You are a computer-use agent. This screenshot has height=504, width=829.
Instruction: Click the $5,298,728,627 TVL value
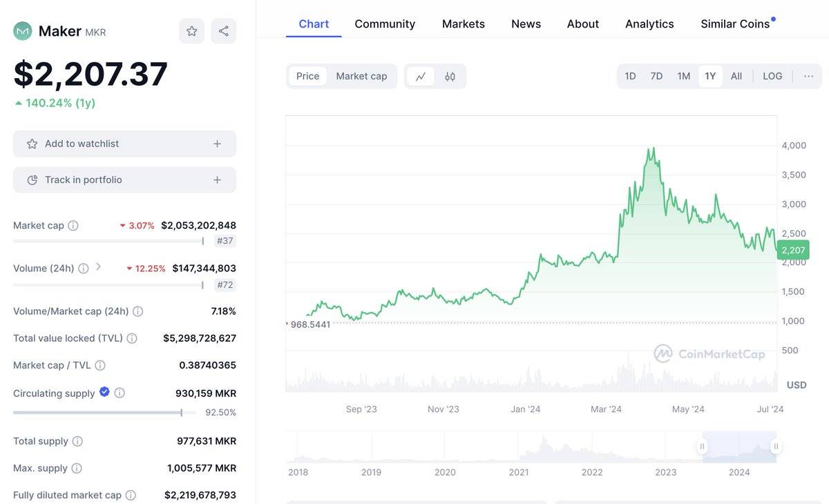pyautogui.click(x=200, y=338)
